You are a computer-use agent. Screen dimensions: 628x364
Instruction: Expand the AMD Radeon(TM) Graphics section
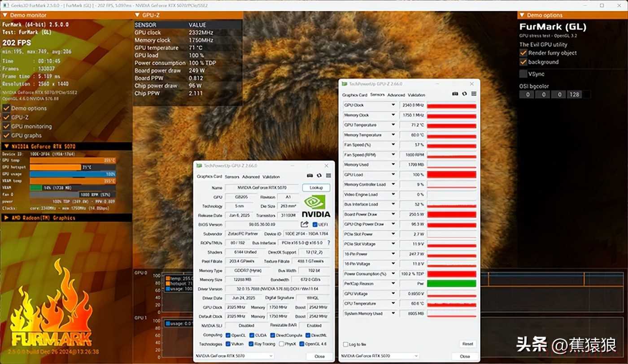pos(6,218)
